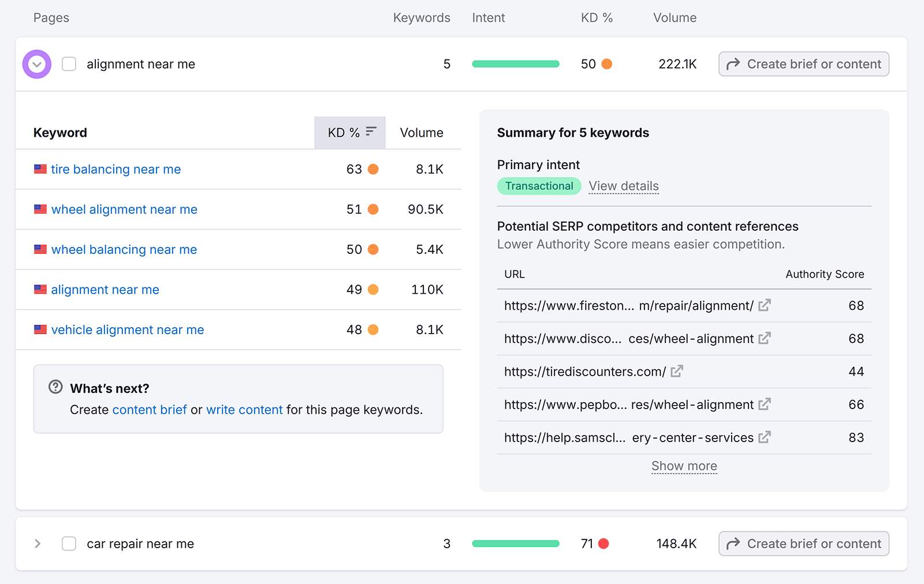
Task: Click the Transactional intent badge
Action: [x=538, y=186]
